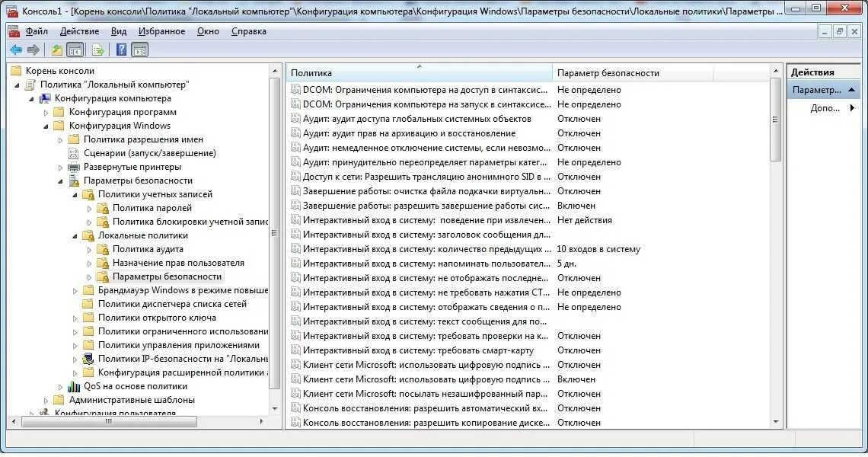Collapse the Конфигурация компьютера node
The image size is (868, 457).
coord(31,98)
